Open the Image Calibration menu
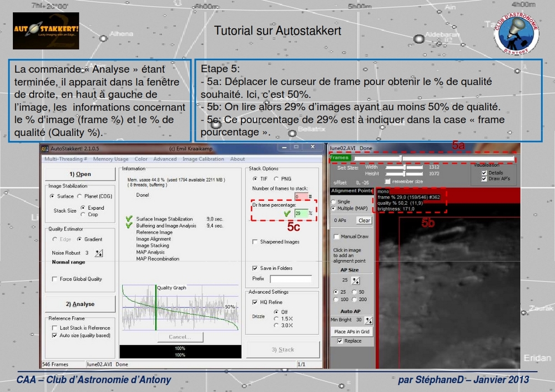This screenshot has height=392, width=555. [x=203, y=159]
